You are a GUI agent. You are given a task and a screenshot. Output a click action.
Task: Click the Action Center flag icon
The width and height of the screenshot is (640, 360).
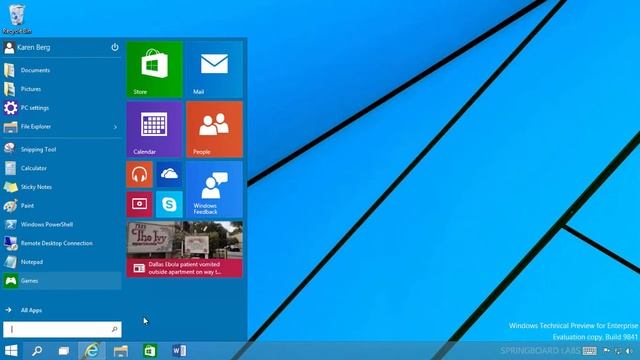pyautogui.click(x=607, y=351)
